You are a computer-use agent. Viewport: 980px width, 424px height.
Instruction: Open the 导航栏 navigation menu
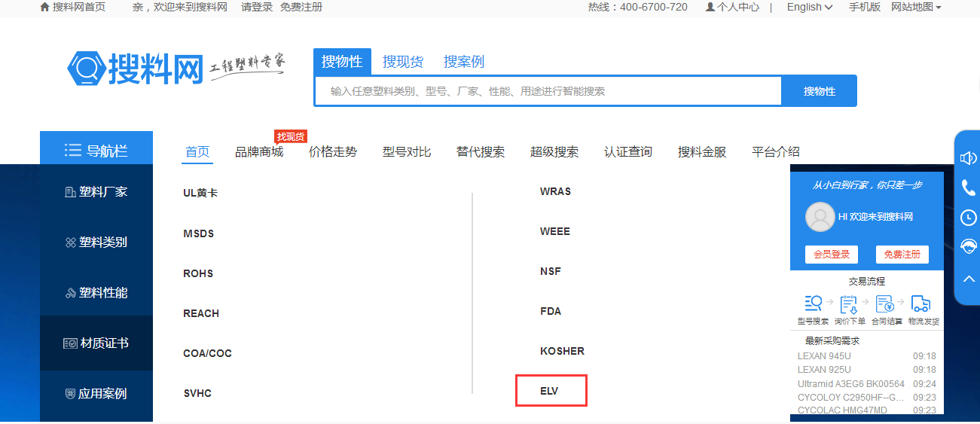pyautogui.click(x=96, y=151)
